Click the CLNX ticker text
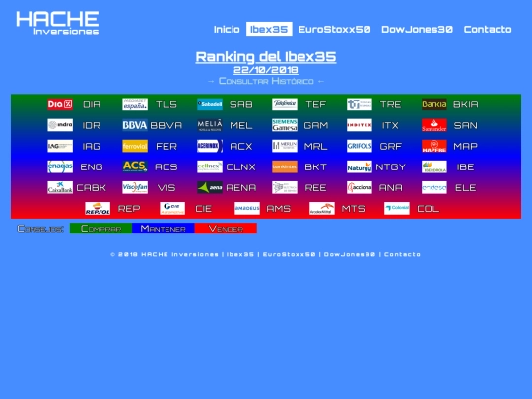Screen dimensions: 532x399 point(241,167)
